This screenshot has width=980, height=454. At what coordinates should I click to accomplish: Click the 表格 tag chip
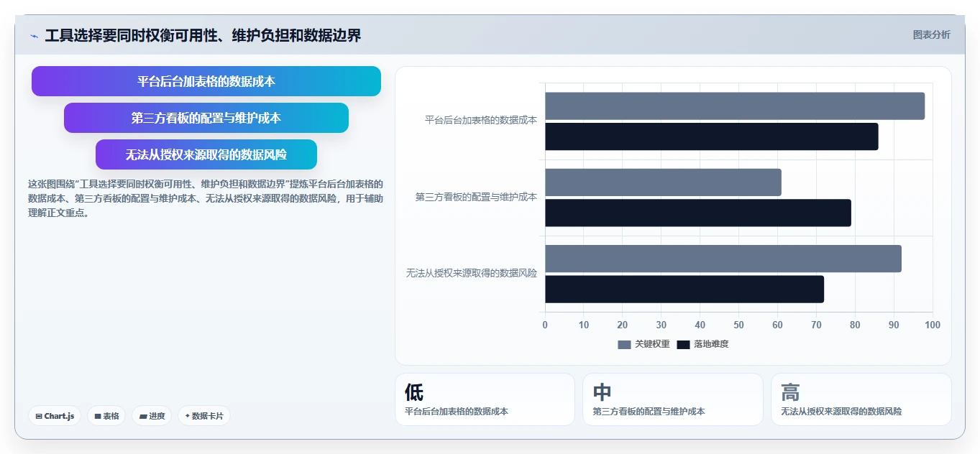point(106,416)
